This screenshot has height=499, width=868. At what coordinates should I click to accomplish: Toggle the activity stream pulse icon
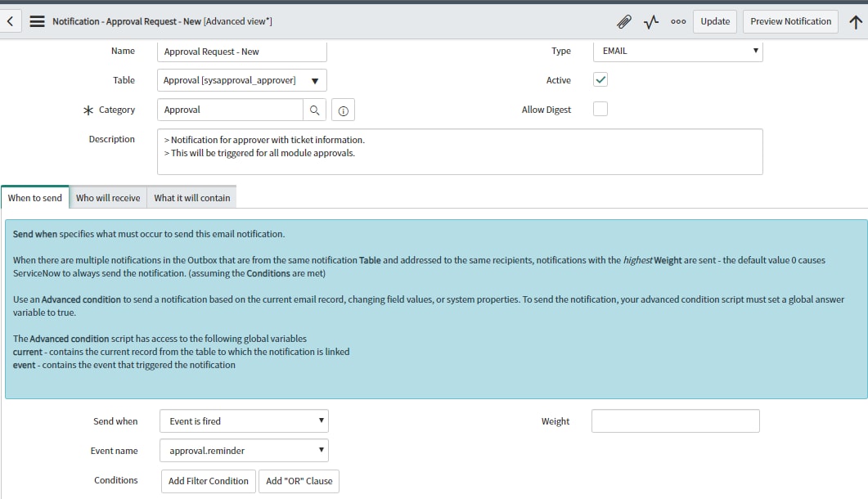click(x=651, y=21)
